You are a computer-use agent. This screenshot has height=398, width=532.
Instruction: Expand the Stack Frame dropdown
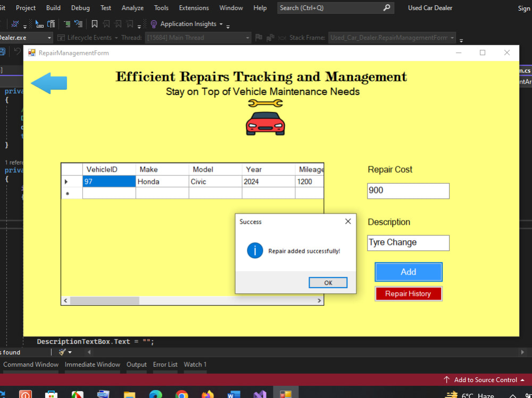(x=452, y=37)
